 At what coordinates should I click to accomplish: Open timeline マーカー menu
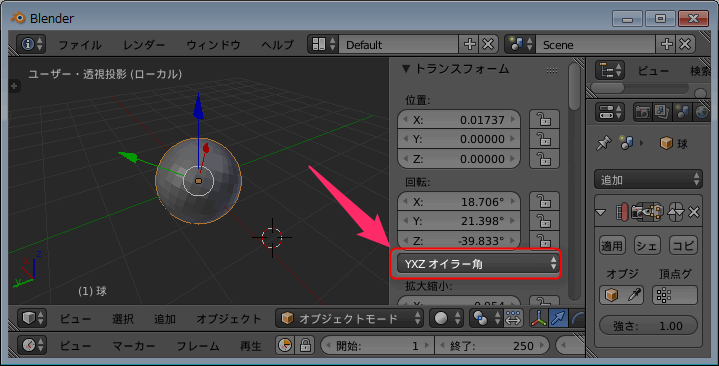coord(134,346)
